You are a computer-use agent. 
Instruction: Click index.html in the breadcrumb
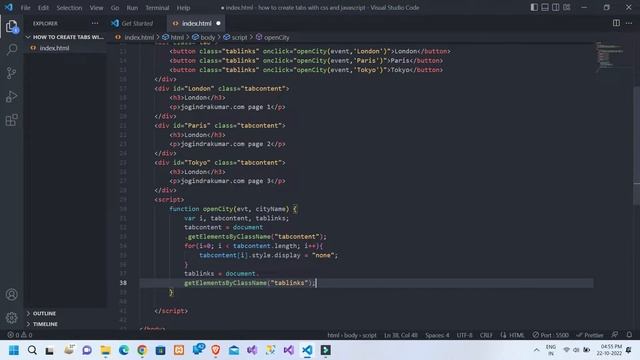point(139,37)
